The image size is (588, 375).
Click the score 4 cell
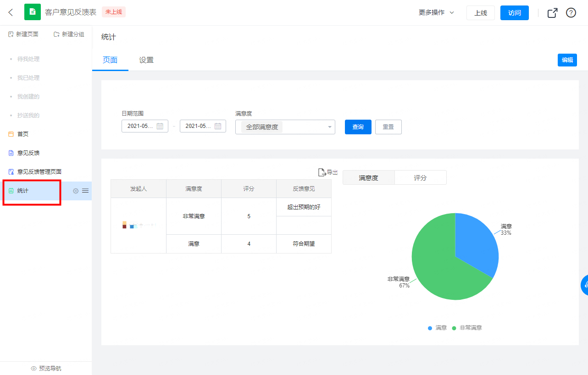pyautogui.click(x=249, y=244)
